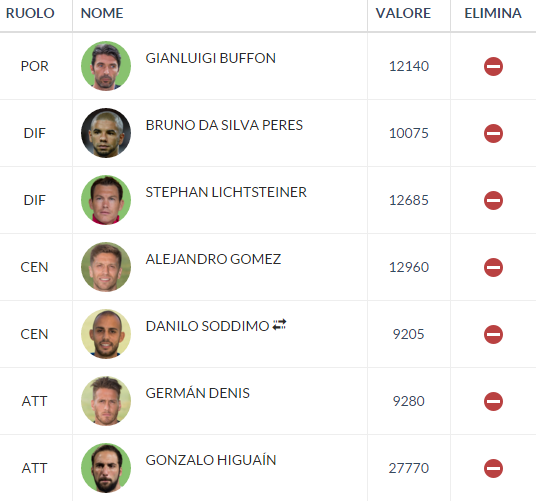Viewport: 536px width, 501px height.
Task: Open Gonzalo Higuaín's player portrait
Action: [106, 468]
